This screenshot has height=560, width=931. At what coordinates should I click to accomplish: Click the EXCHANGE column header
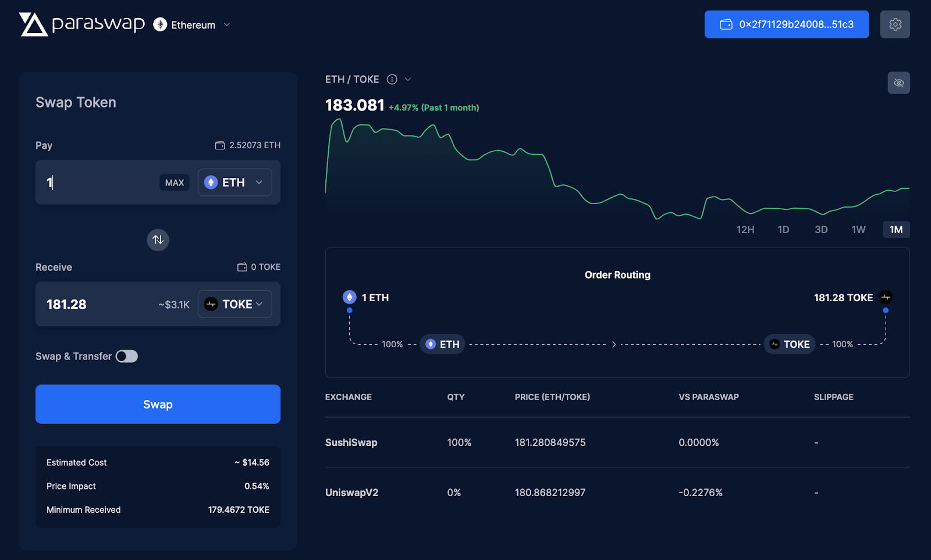(348, 397)
